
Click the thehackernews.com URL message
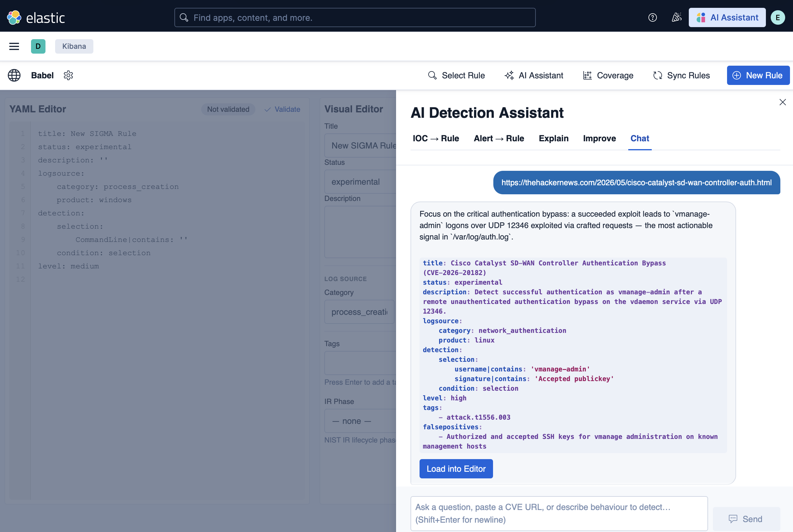636,183
